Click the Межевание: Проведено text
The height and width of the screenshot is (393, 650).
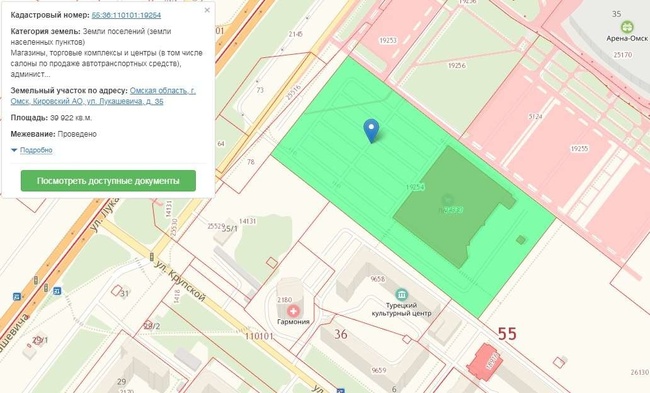tap(53, 134)
